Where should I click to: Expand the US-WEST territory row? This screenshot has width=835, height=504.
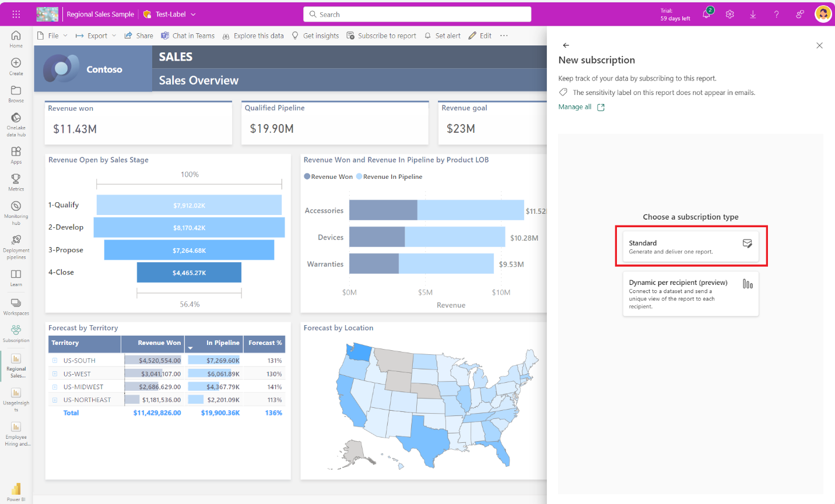[x=55, y=374]
